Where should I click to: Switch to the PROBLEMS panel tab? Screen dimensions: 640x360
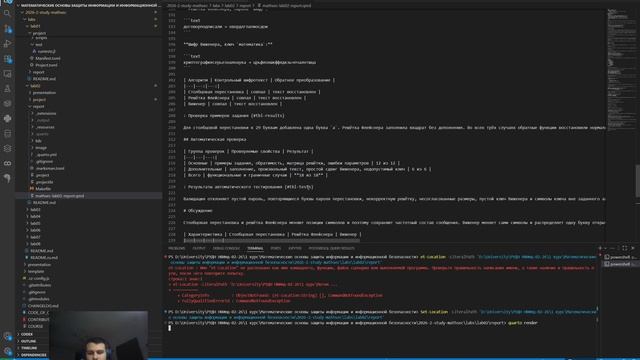(x=176, y=248)
